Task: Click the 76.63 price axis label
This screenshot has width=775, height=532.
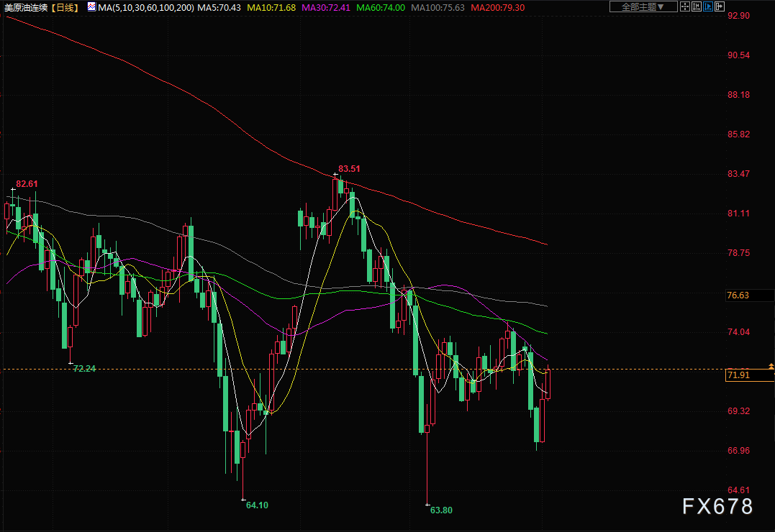Action: (739, 295)
